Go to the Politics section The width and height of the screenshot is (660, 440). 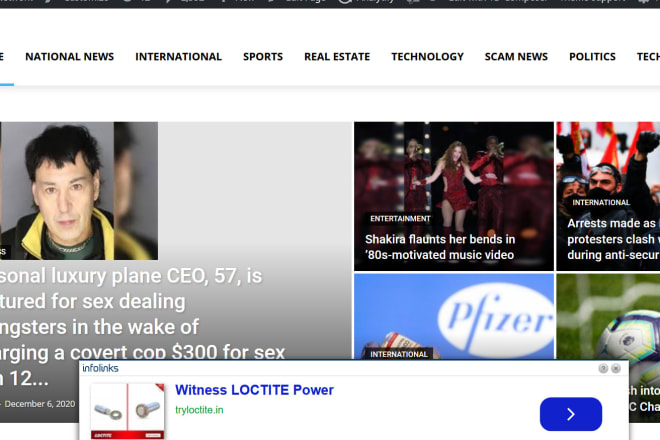coord(593,56)
